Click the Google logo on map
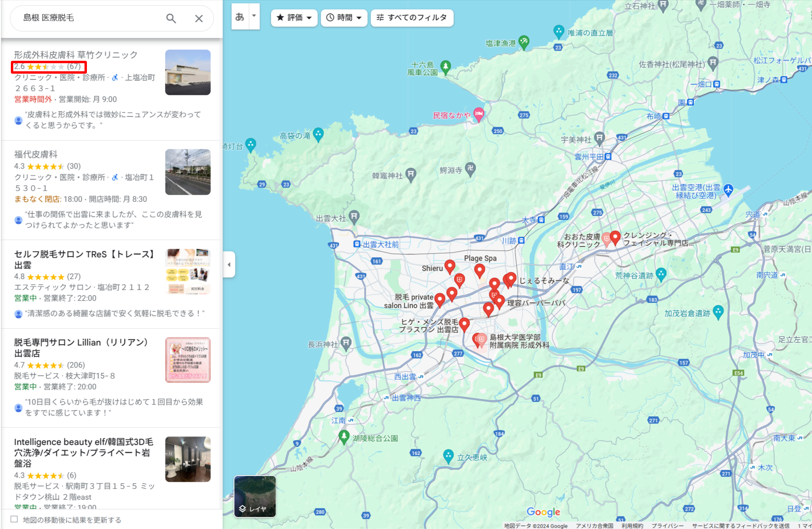The image size is (812, 529). click(543, 512)
